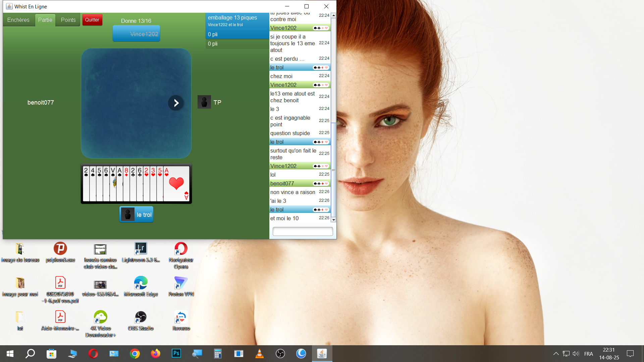Image resolution: width=644 pixels, height=362 pixels.
Task: Launch OBS Studio desktop shortcut
Action: 141,317
